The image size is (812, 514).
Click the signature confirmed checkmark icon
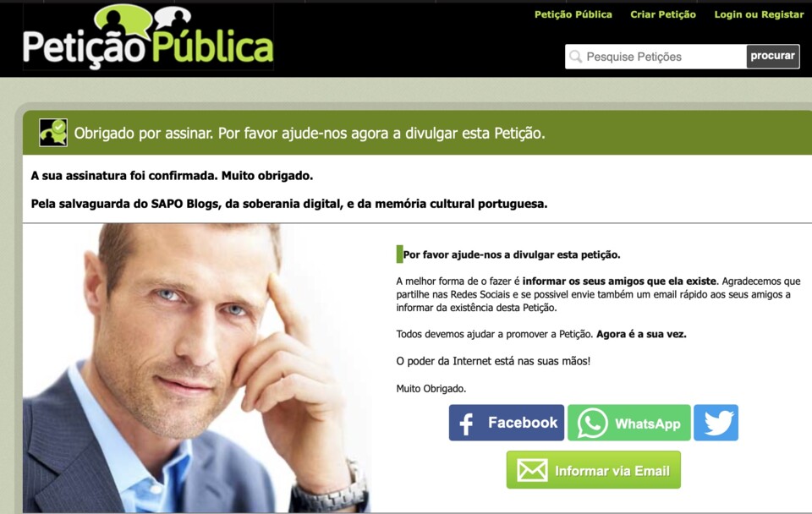(53, 133)
